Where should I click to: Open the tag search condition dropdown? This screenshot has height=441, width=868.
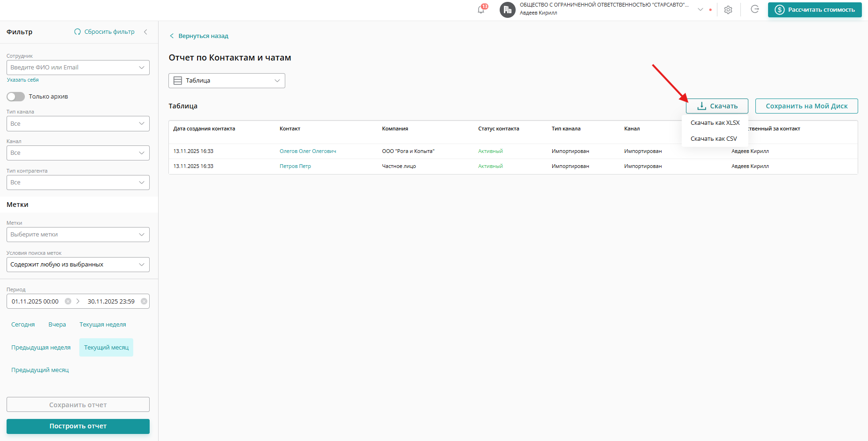tap(78, 265)
